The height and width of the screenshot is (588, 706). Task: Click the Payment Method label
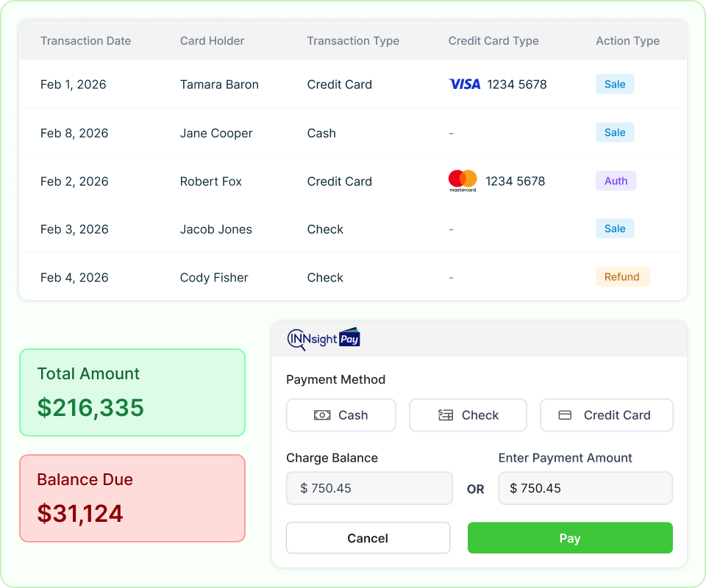click(x=336, y=380)
